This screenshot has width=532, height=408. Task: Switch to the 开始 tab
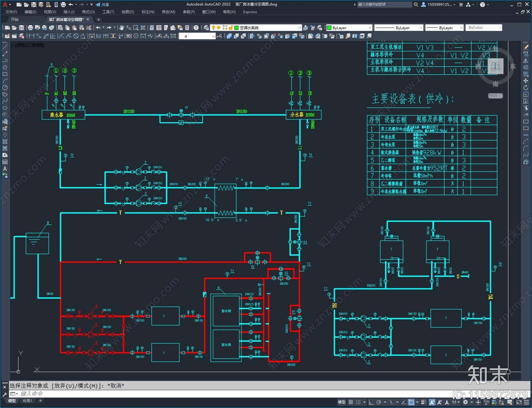click(15, 19)
